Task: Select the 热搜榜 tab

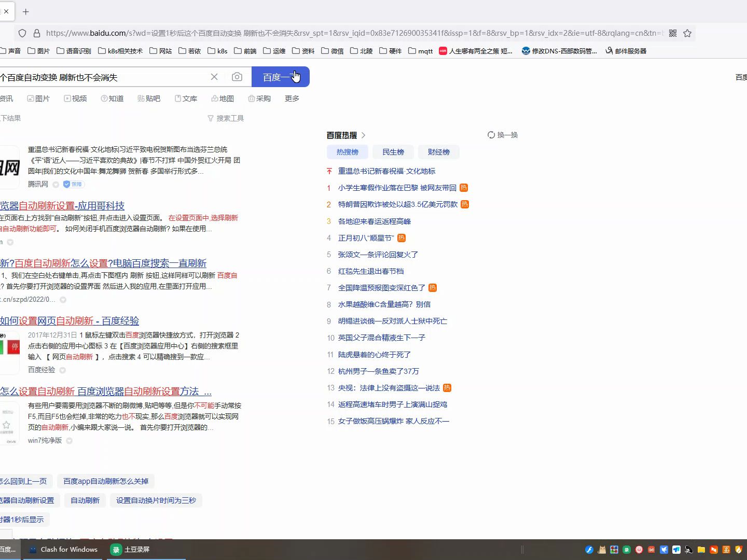Action: pyautogui.click(x=348, y=152)
